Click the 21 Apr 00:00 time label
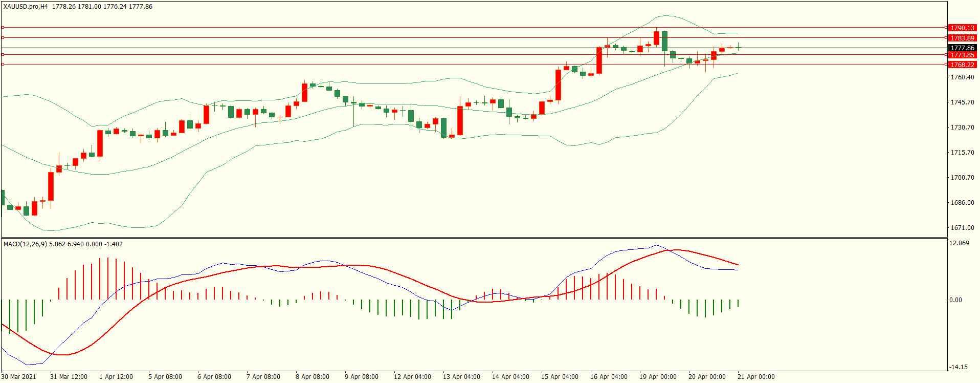The width and height of the screenshot is (980, 383). [x=755, y=377]
